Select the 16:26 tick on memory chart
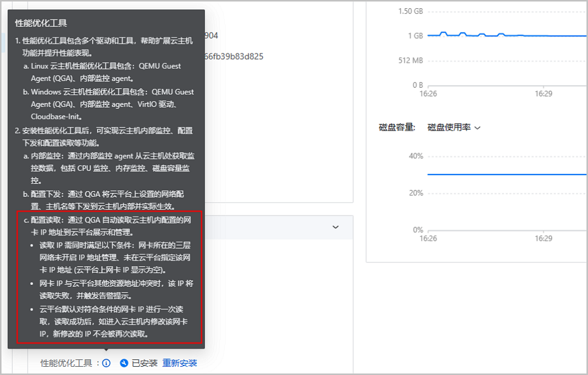 [428, 94]
